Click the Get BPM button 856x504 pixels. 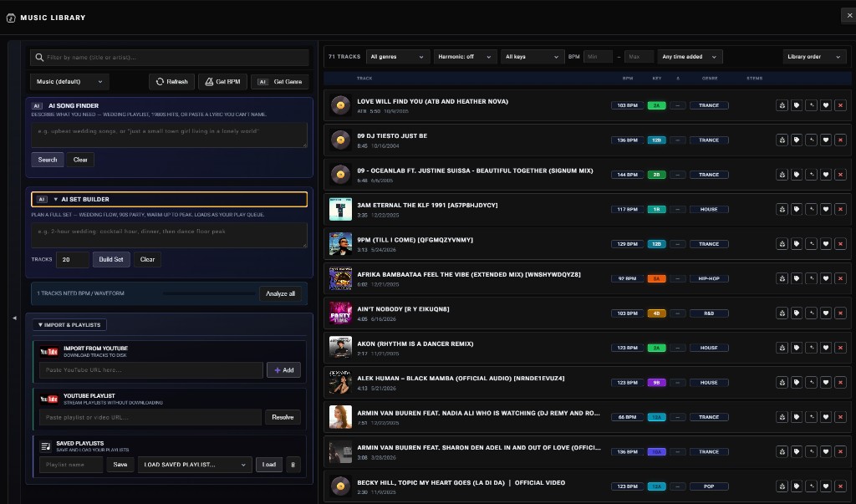point(222,81)
